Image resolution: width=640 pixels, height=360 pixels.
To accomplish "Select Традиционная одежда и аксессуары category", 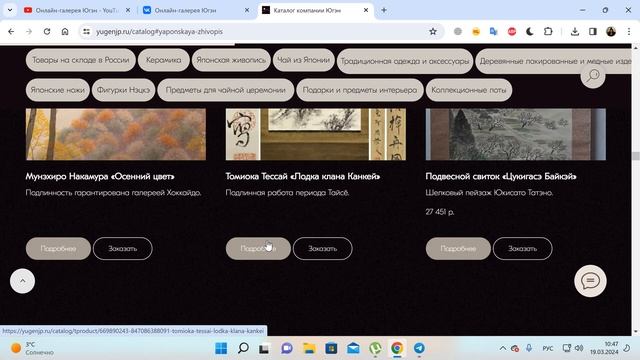I will coord(405,61).
